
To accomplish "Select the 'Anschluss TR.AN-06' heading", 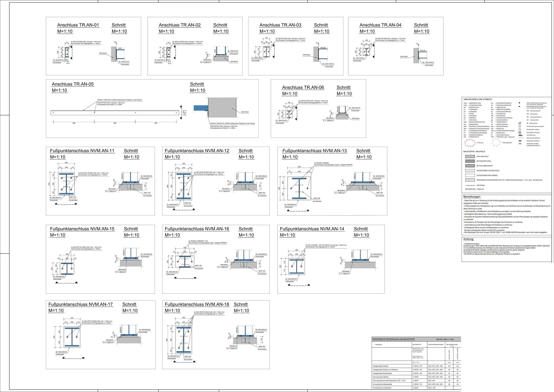I will click(303, 88).
